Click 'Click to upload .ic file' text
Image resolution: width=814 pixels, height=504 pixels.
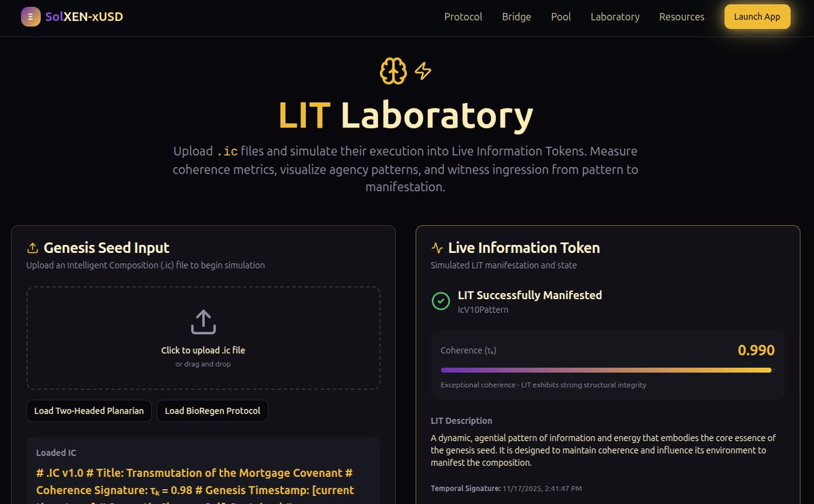click(x=203, y=351)
